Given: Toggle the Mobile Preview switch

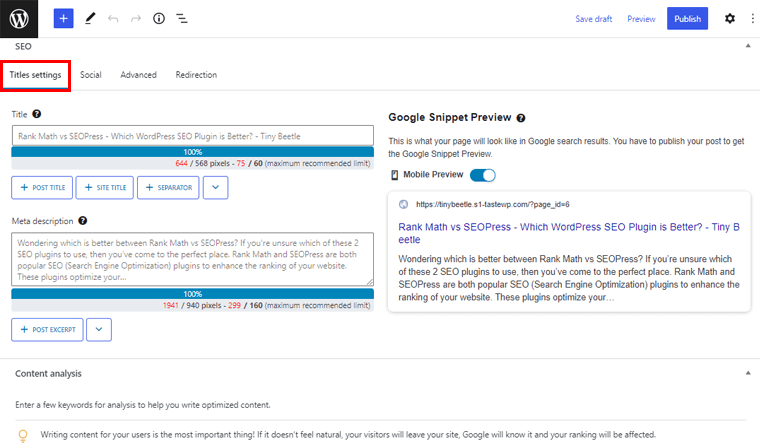Looking at the screenshot, I should point(483,175).
